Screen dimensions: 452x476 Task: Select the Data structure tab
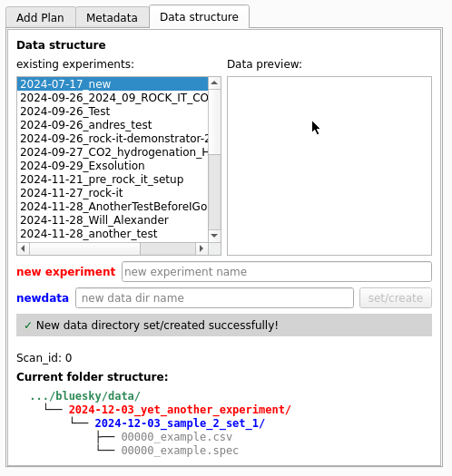click(x=199, y=16)
